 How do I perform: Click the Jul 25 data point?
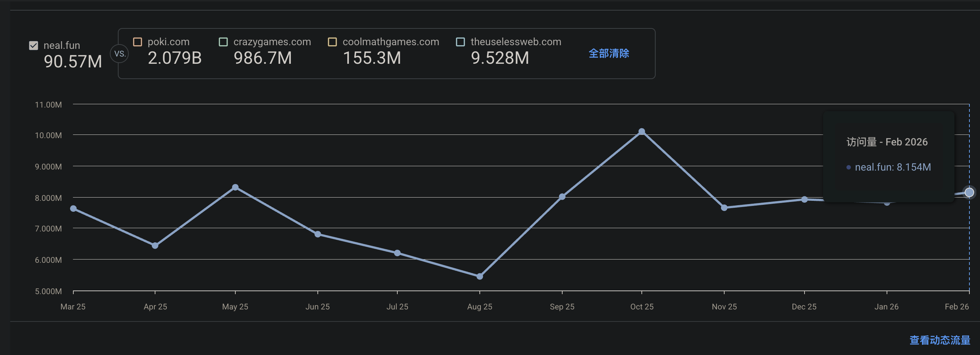397,253
